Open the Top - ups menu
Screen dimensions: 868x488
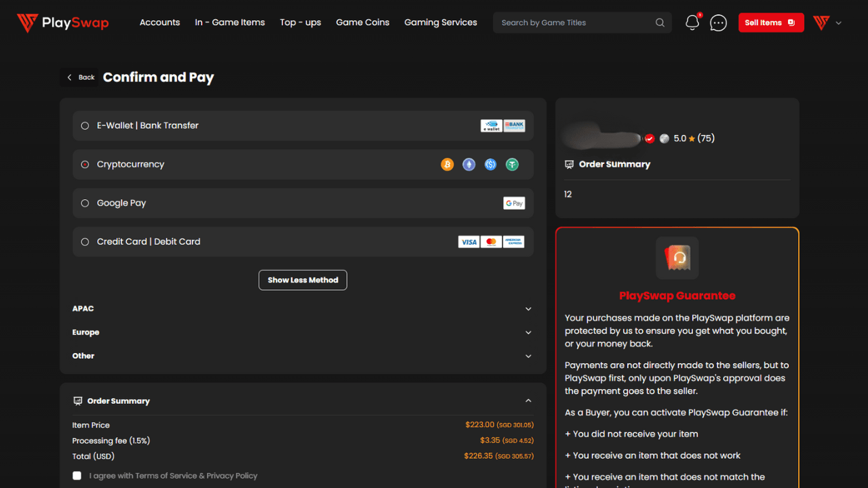[300, 22]
